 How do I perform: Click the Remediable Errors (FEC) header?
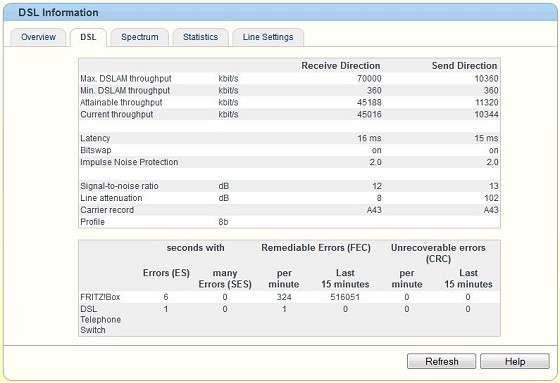316,248
